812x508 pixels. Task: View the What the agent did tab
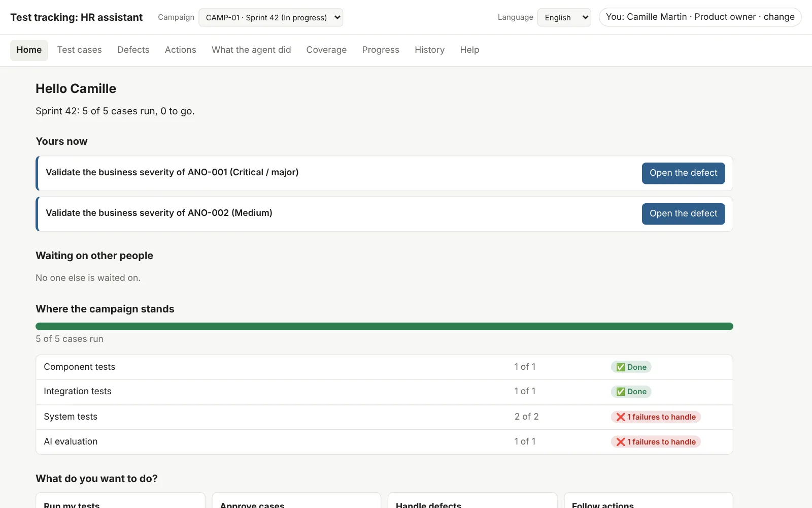[x=251, y=50]
